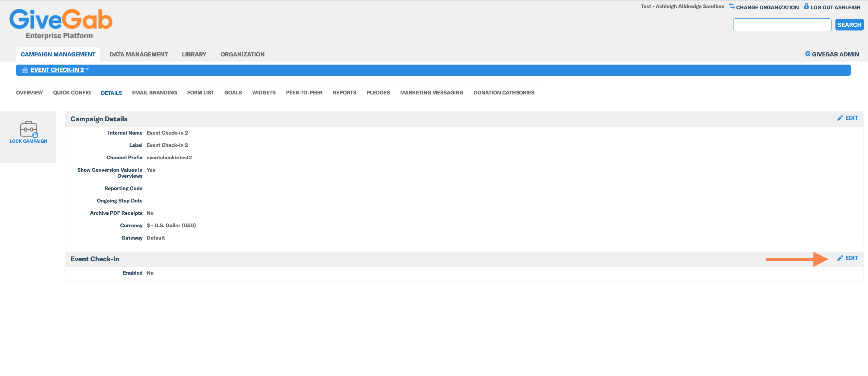Switch to the Data Management tab

coord(138,54)
